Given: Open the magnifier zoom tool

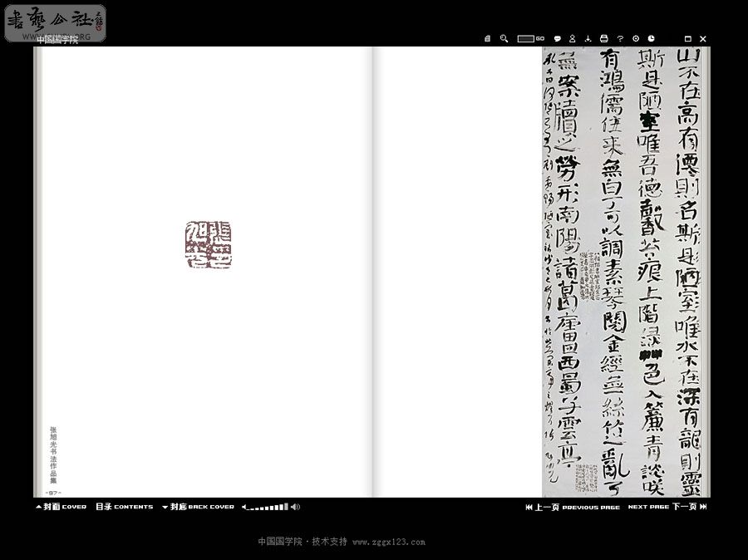Looking at the screenshot, I should click(504, 39).
